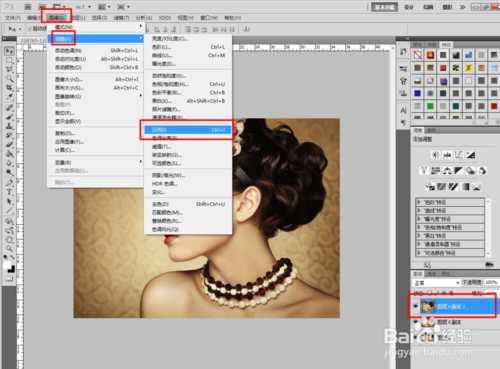The width and height of the screenshot is (500, 369).
Task: Toggle visibility of the second layer
Action: [x=416, y=322]
